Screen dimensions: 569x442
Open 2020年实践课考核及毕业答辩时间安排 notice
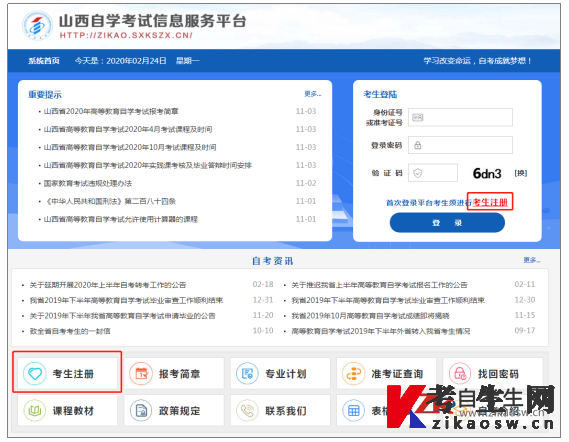(x=148, y=165)
